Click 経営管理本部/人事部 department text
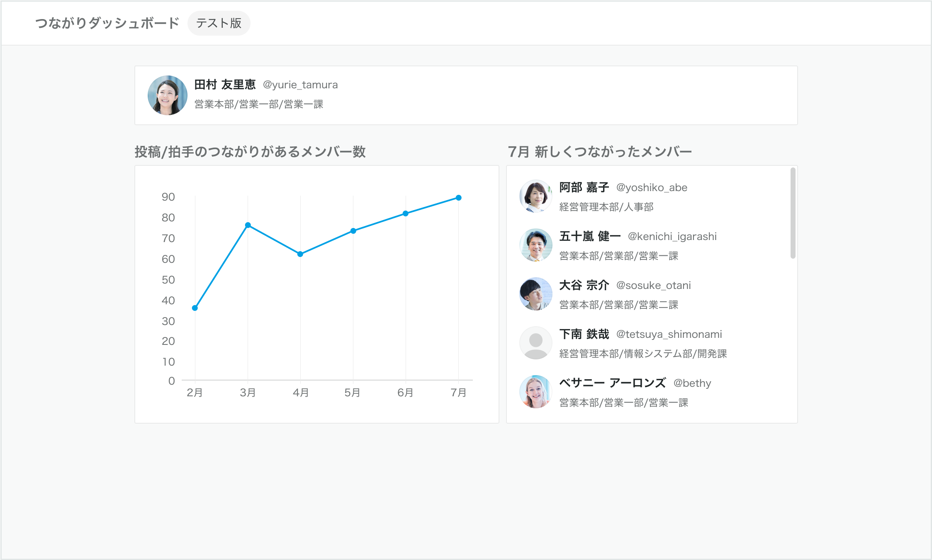Screen dimensions: 932x560 point(606,207)
